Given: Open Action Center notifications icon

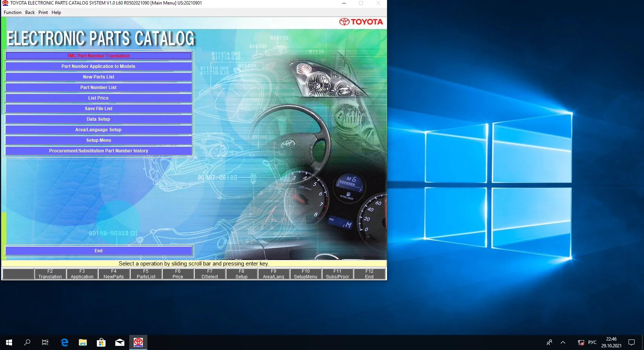Looking at the screenshot, I should [x=632, y=342].
